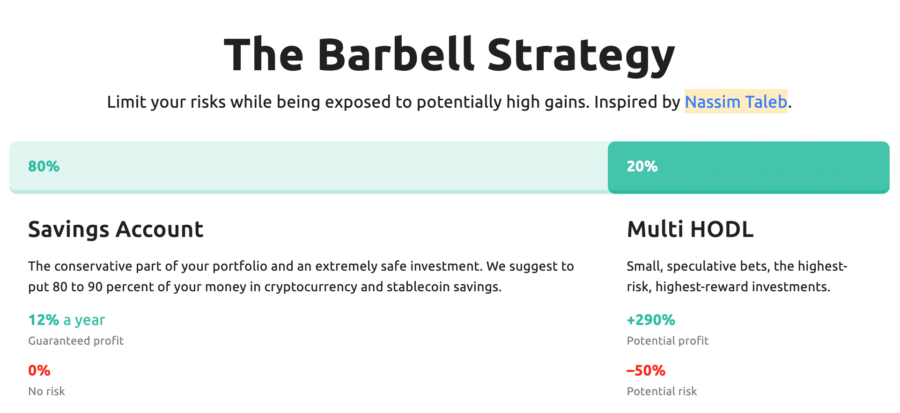Click the Potential profit caption
The height and width of the screenshot is (413, 900).
pyautogui.click(x=668, y=341)
